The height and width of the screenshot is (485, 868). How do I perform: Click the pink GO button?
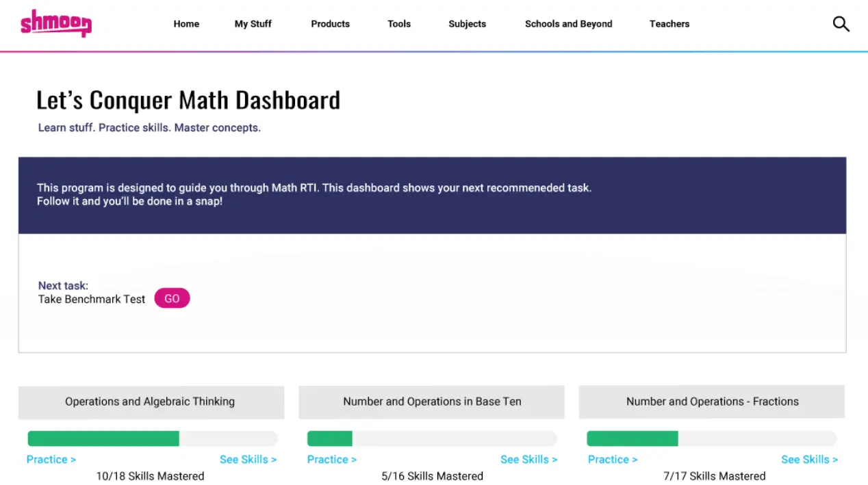tap(172, 299)
